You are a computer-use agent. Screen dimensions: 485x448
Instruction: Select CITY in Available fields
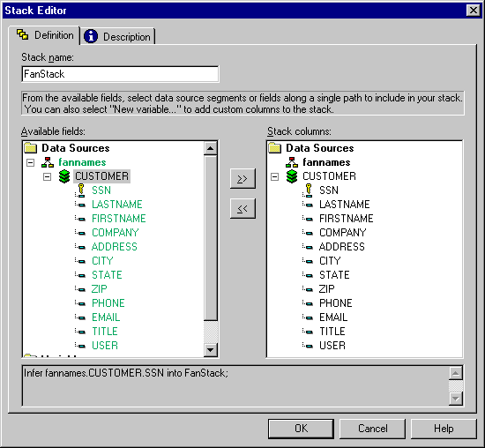[x=102, y=261]
